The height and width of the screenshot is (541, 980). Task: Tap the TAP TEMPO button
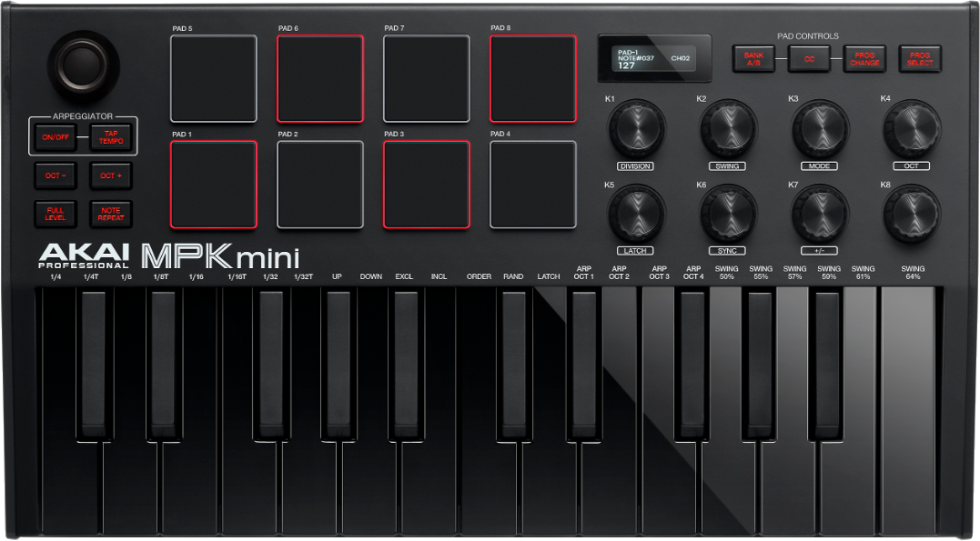(111, 138)
